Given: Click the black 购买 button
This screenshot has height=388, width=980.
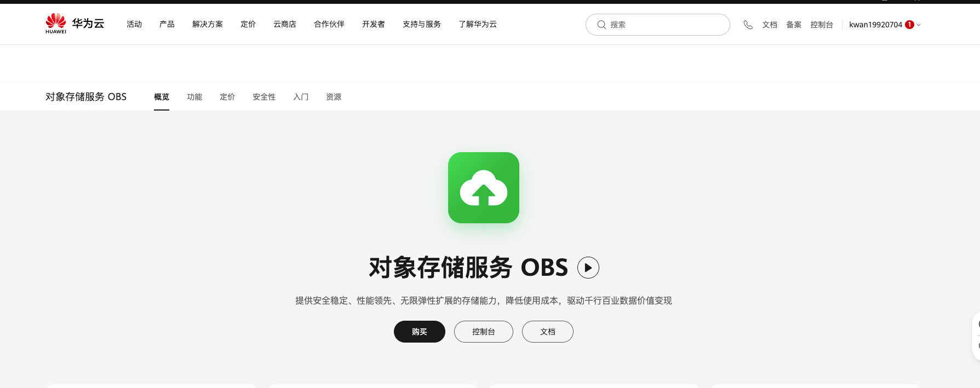Looking at the screenshot, I should (419, 332).
